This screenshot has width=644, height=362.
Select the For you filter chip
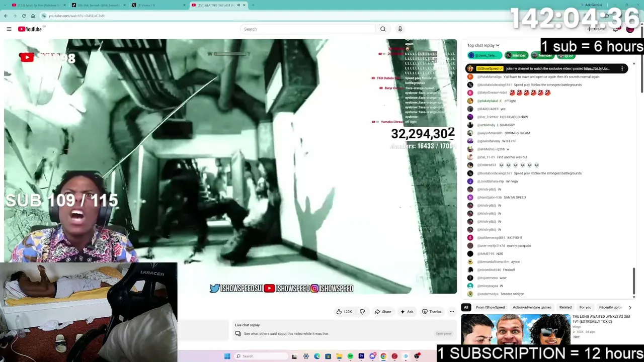[585, 307]
